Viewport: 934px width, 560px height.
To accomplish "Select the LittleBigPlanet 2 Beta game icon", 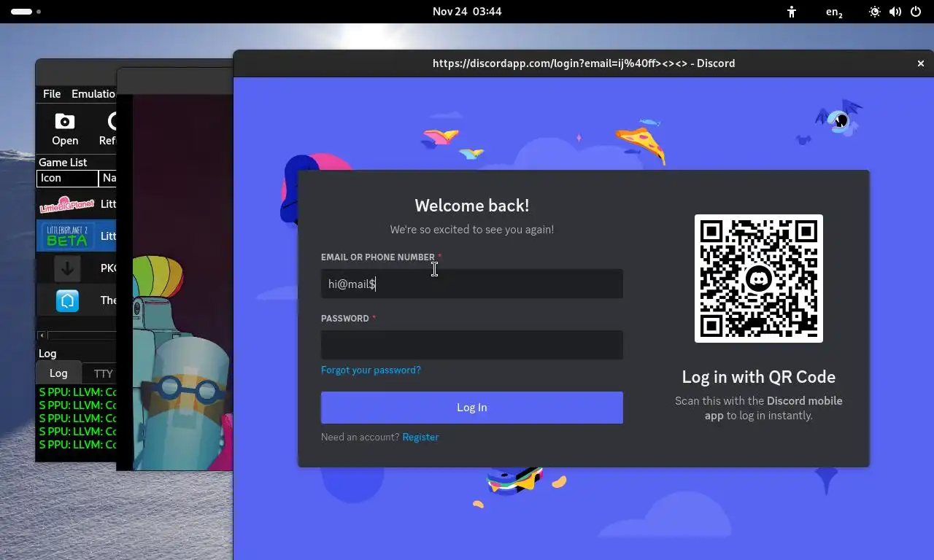I will pyautogui.click(x=67, y=236).
